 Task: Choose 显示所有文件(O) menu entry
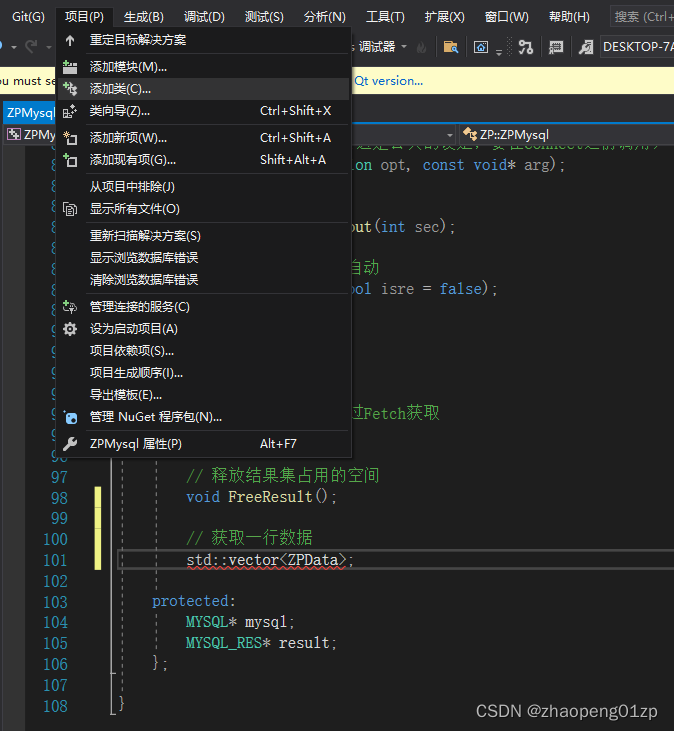pyautogui.click(x=204, y=209)
